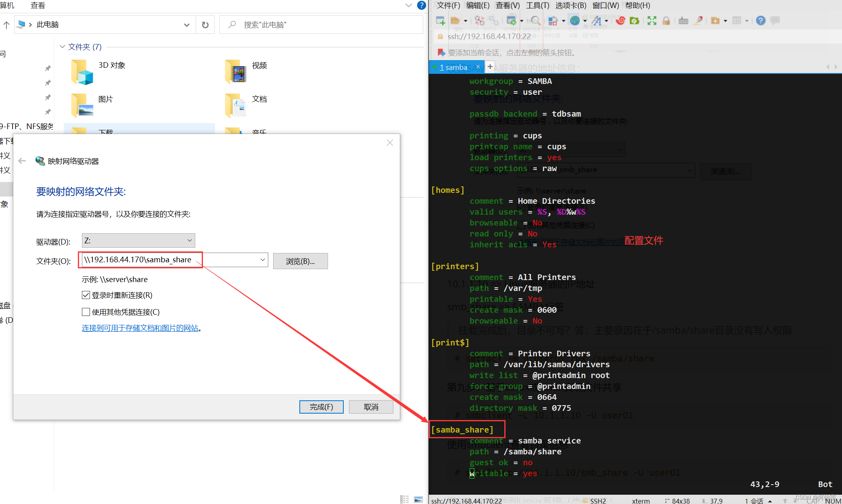842x504 pixels.
Task: Select the 3D 对象 folder
Action: click(98, 72)
